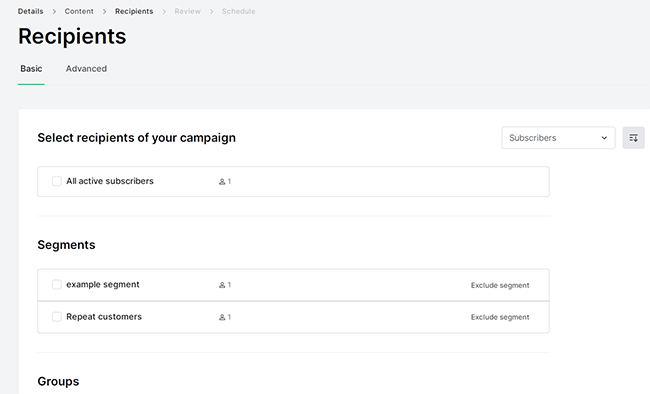Click subscriber count icon for Repeat customers

pos(222,317)
